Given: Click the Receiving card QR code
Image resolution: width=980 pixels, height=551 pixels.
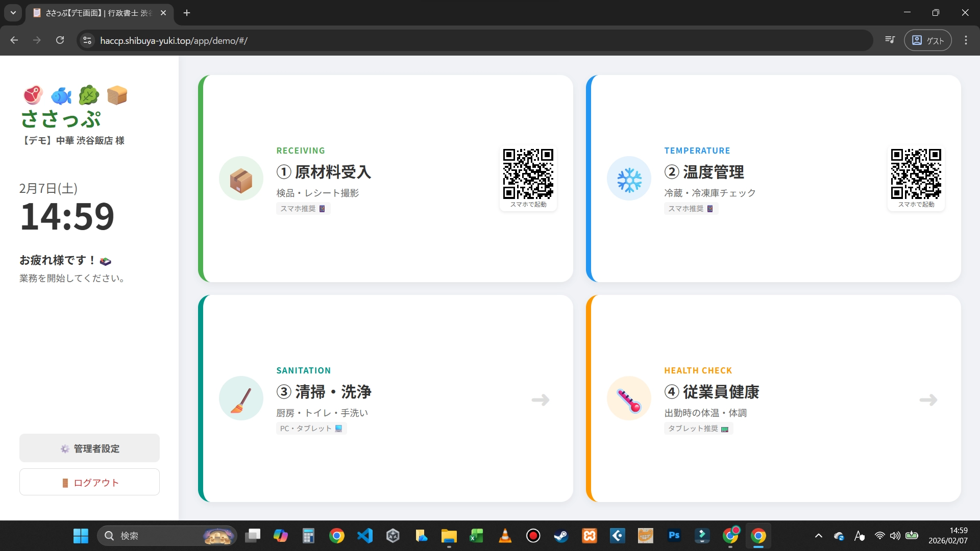Looking at the screenshot, I should tap(528, 174).
